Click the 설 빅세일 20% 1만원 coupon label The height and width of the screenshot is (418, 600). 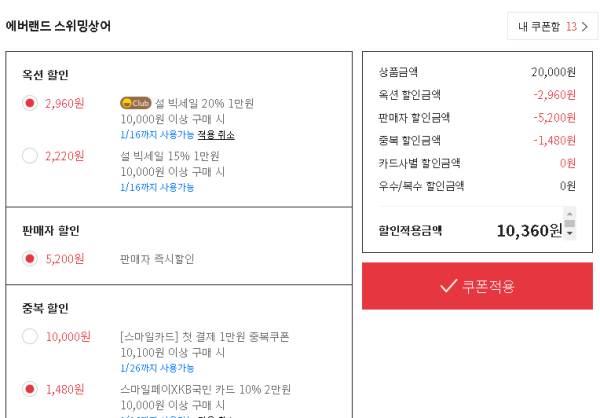pos(204,103)
